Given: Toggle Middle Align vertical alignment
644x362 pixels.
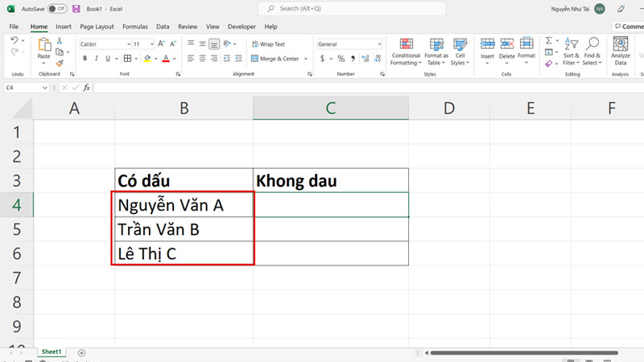Looking at the screenshot, I should (x=203, y=44).
